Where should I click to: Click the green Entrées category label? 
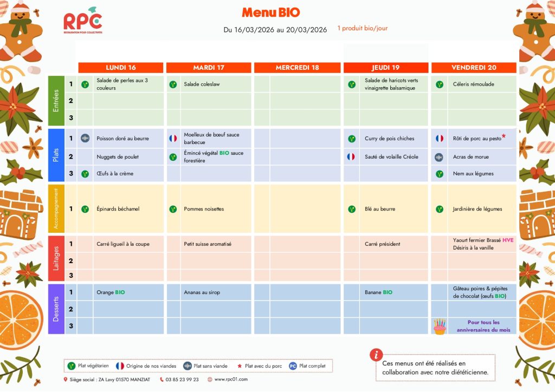(56, 101)
